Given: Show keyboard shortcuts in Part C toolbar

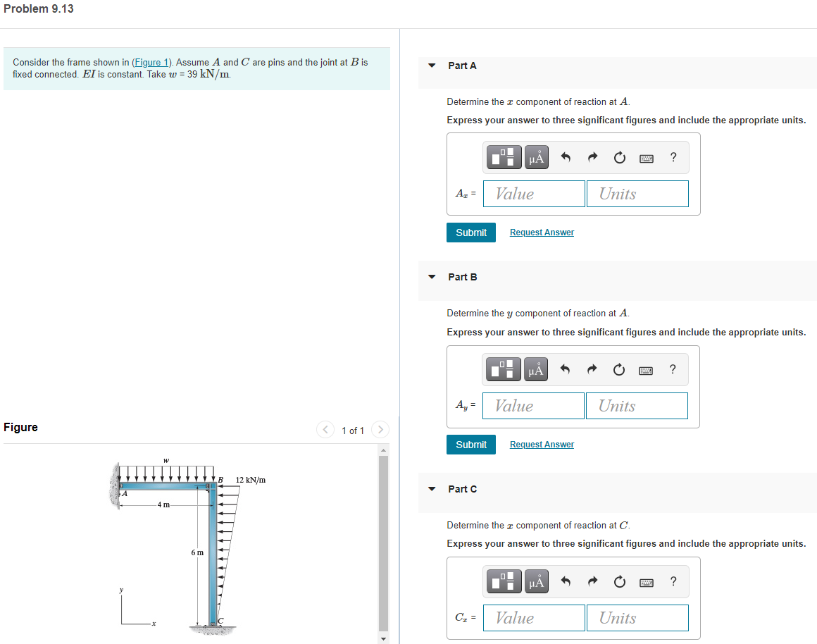Looking at the screenshot, I should pos(647,583).
